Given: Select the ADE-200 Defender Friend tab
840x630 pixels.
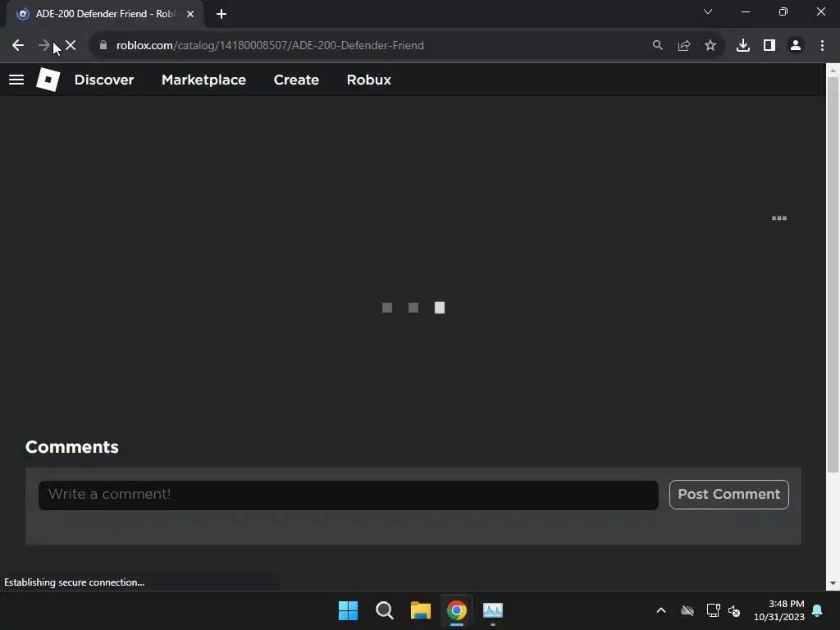Looking at the screenshot, I should click(x=106, y=14).
